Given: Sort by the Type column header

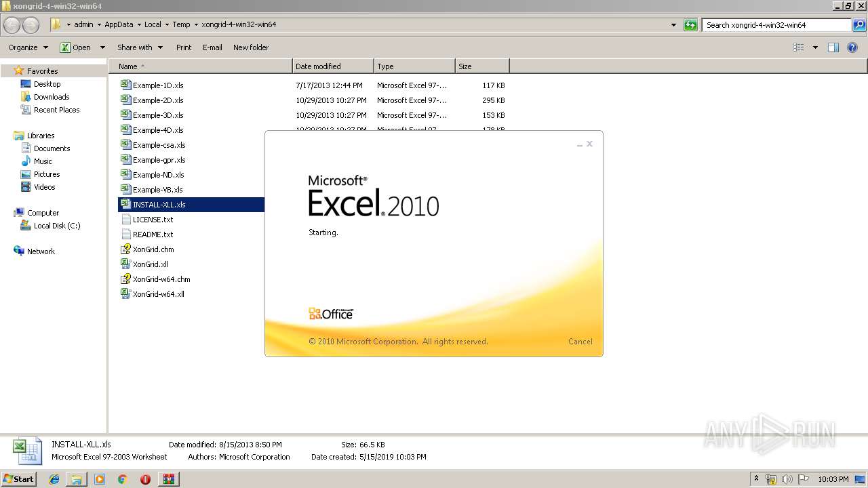Looking at the screenshot, I should pos(414,66).
